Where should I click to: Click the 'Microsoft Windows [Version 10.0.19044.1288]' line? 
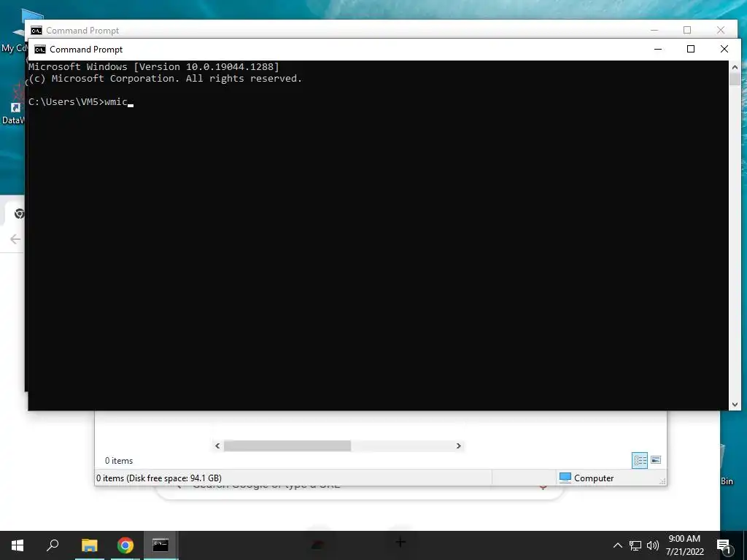pyautogui.click(x=154, y=66)
